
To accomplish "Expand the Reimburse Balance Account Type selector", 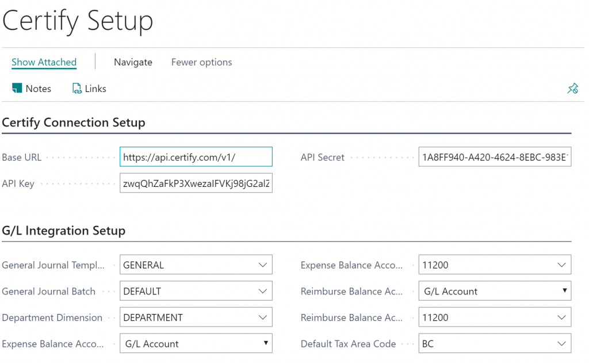I will (x=563, y=291).
